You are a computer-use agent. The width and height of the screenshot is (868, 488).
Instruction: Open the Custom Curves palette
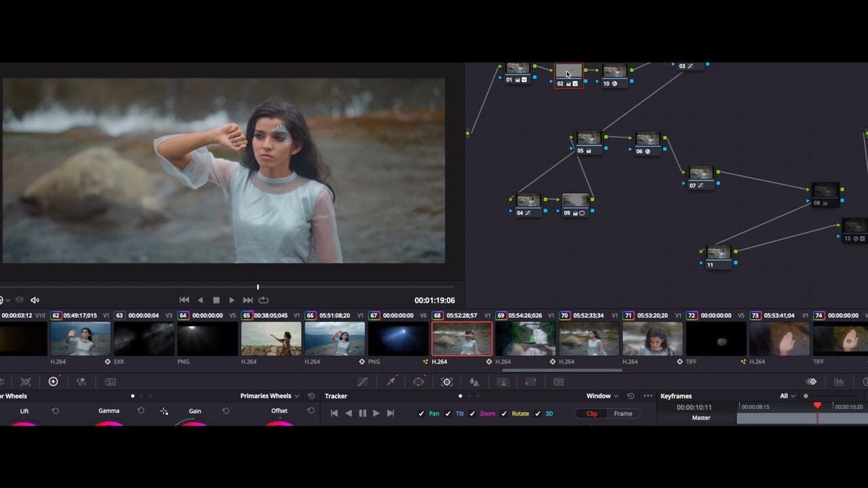(363, 382)
